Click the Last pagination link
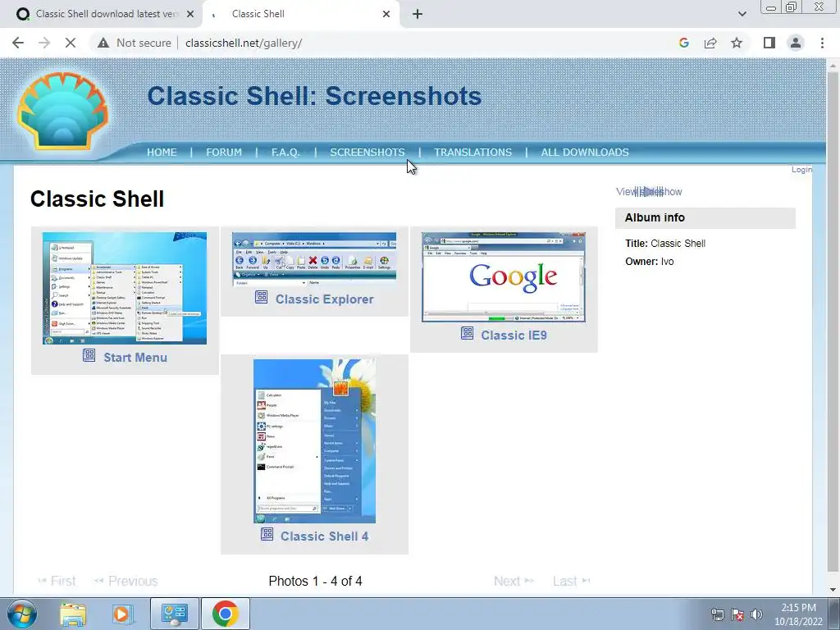 (571, 582)
